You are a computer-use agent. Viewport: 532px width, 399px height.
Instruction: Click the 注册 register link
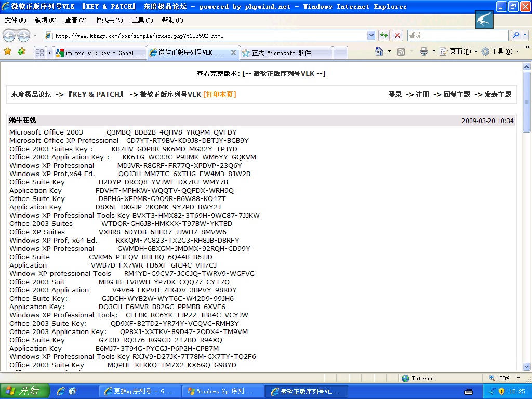click(x=422, y=95)
